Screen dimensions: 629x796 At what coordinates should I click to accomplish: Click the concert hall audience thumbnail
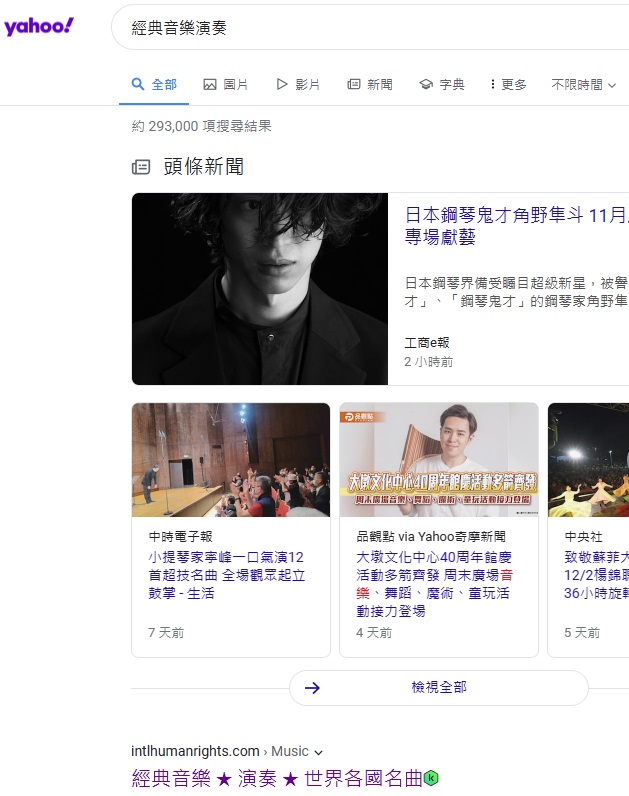pos(231,460)
